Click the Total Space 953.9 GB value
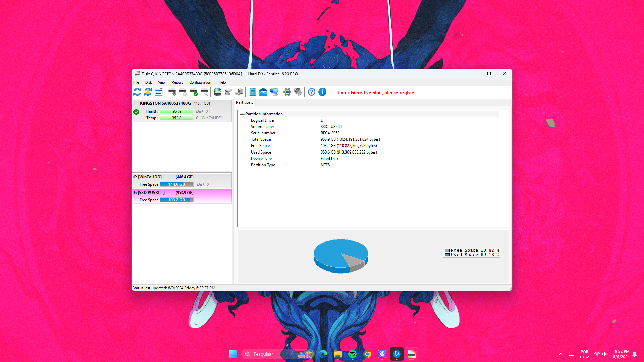The image size is (644, 362). tap(350, 139)
